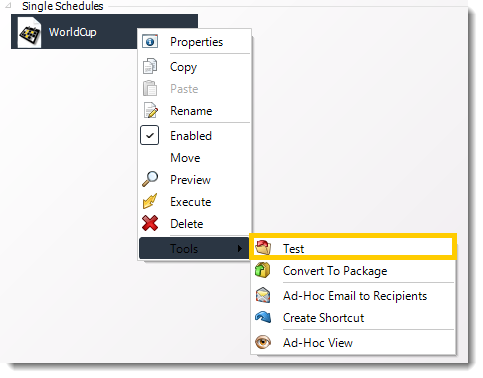Click the Copy documents icon
The image size is (483, 378).
[150, 66]
